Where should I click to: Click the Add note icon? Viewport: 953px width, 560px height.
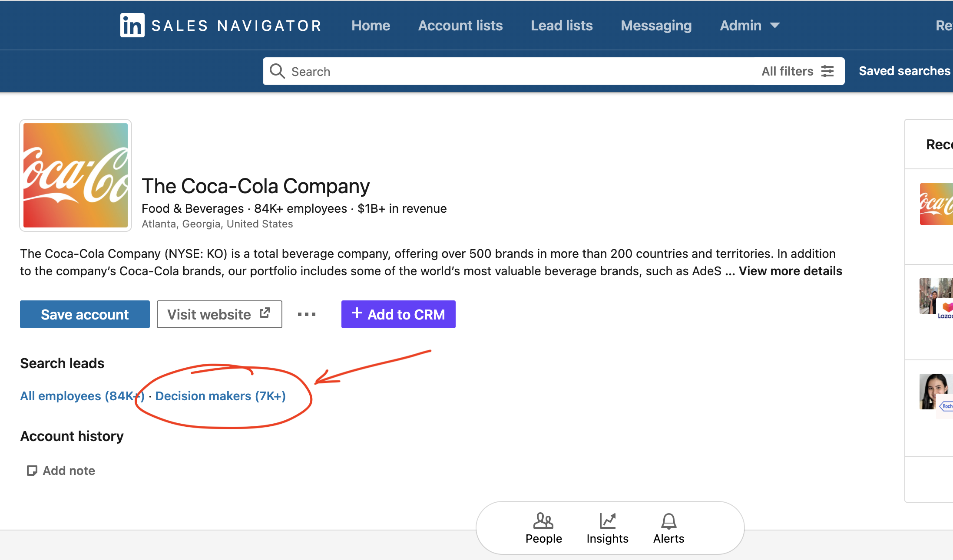pos(32,471)
